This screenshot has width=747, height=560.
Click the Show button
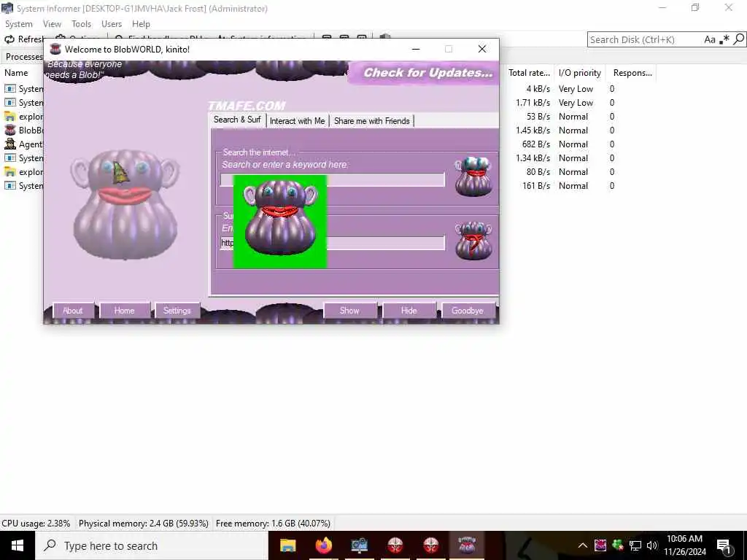pyautogui.click(x=349, y=311)
